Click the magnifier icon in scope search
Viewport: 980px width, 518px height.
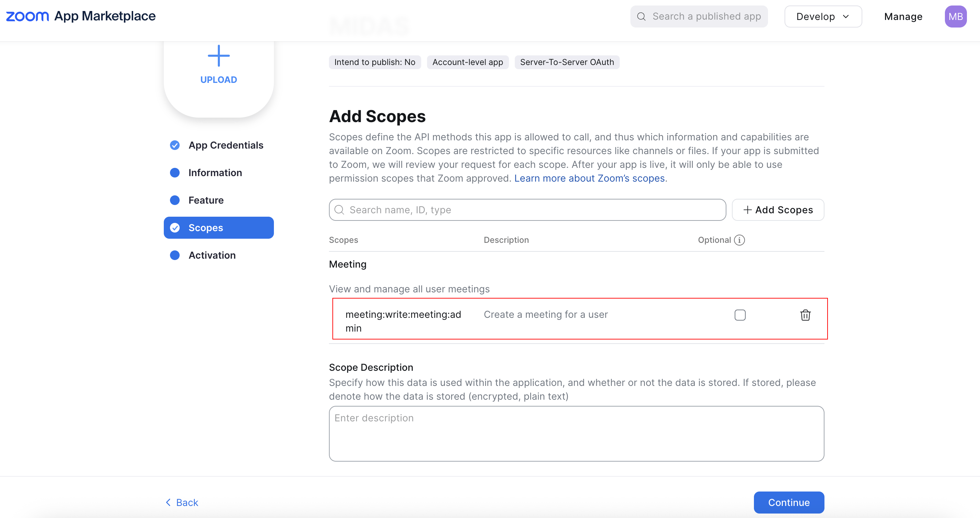339,210
